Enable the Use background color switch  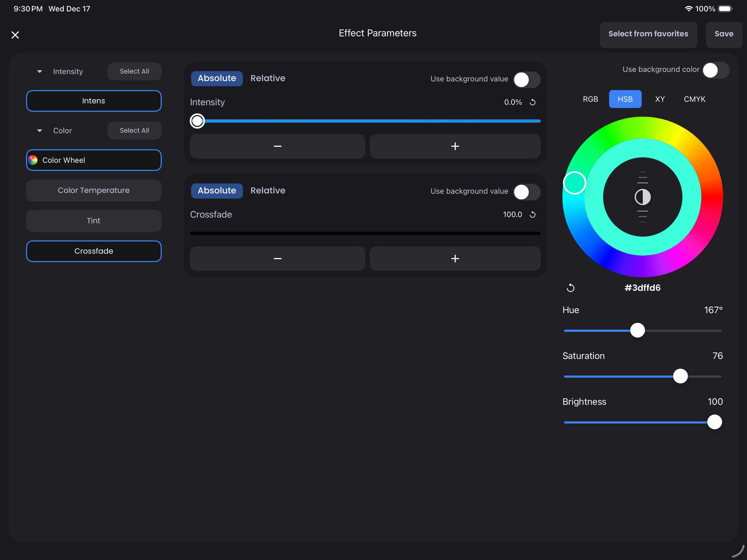coord(716,70)
